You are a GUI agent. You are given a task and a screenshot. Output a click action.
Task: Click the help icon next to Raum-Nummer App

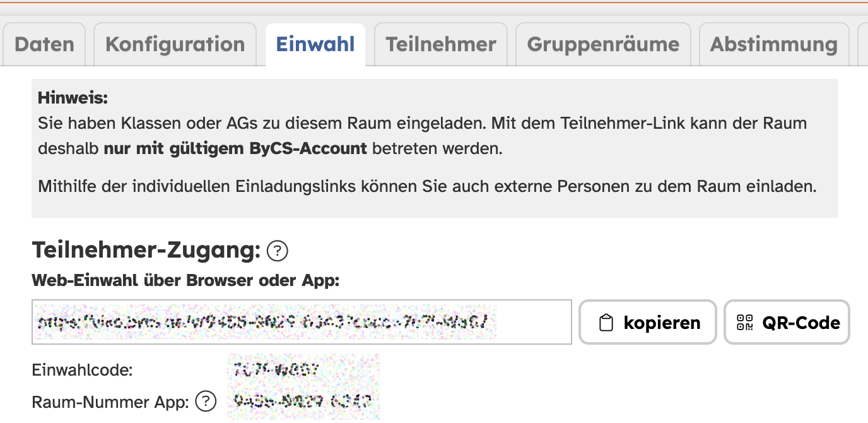point(206,401)
